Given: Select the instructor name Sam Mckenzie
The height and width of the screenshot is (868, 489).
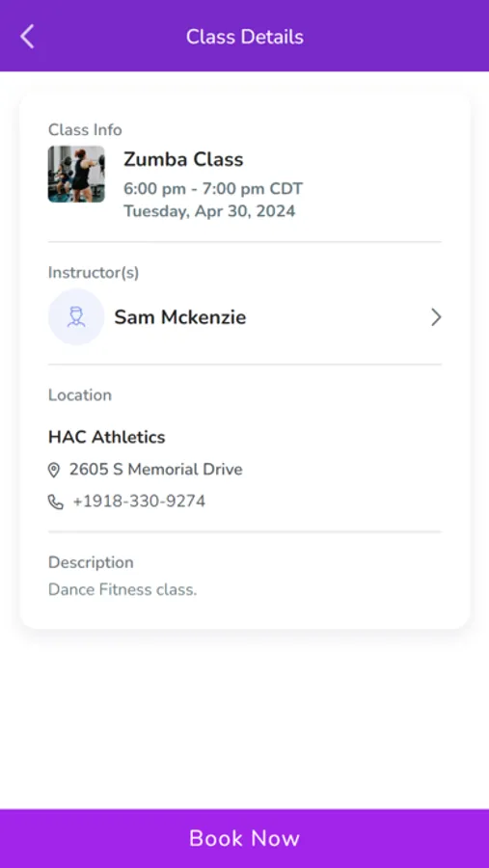Looking at the screenshot, I should click(x=180, y=317).
